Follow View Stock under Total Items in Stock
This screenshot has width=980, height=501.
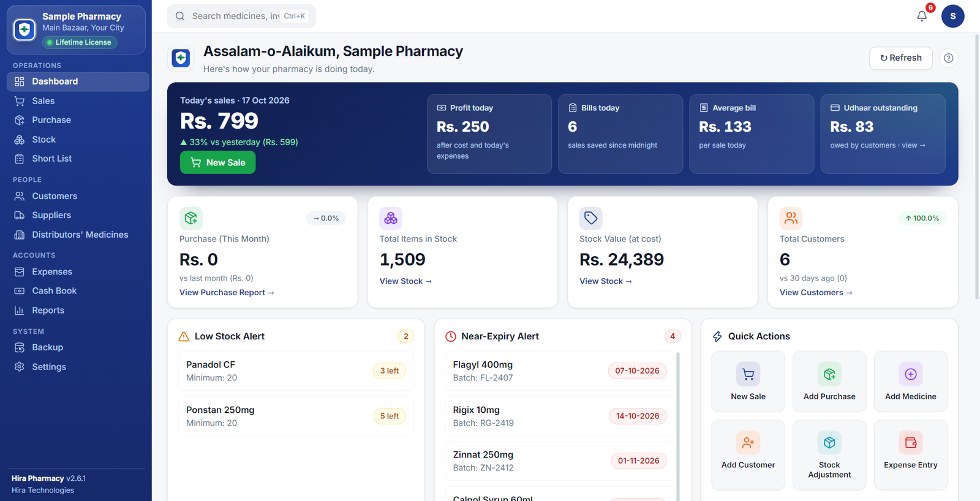[x=405, y=281]
